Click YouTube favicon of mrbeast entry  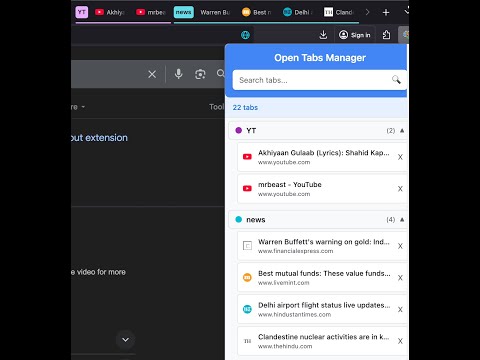[x=247, y=189]
